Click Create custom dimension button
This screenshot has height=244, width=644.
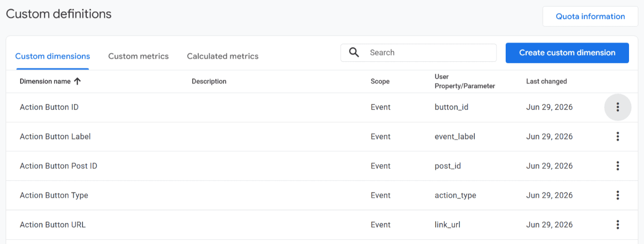tap(567, 53)
